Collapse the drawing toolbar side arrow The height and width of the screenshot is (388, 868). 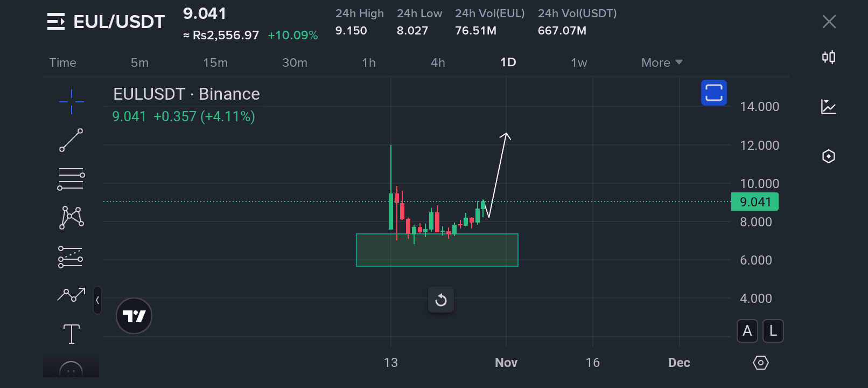pos(97,300)
